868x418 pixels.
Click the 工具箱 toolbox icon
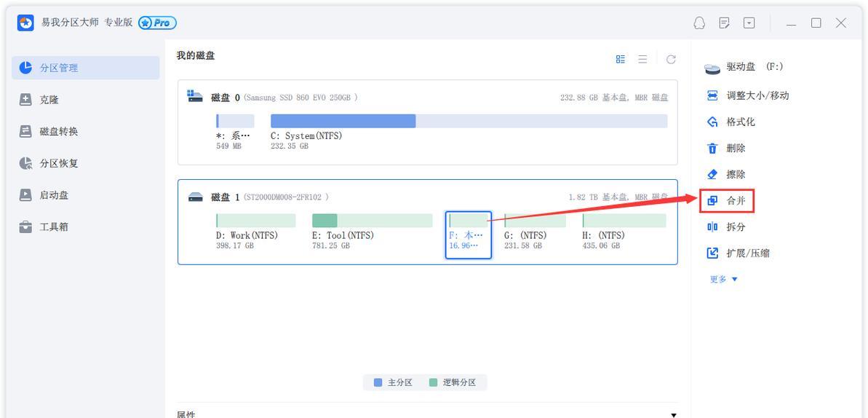[25, 226]
